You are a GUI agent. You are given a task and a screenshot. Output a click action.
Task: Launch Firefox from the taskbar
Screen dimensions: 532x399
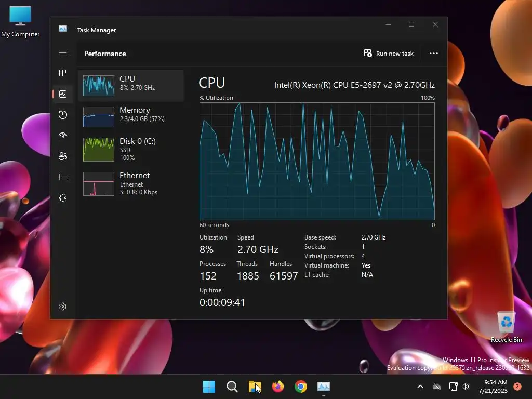[x=278, y=387]
